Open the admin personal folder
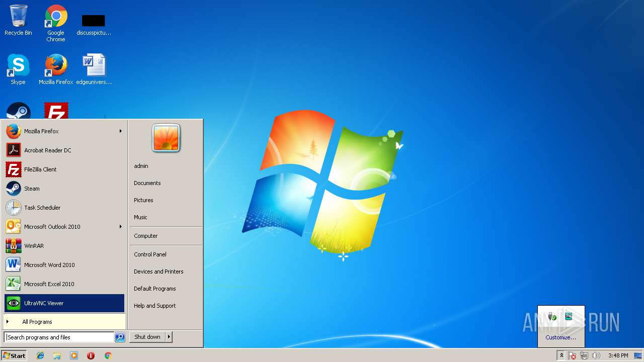The height and width of the screenshot is (362, 644). [166, 166]
